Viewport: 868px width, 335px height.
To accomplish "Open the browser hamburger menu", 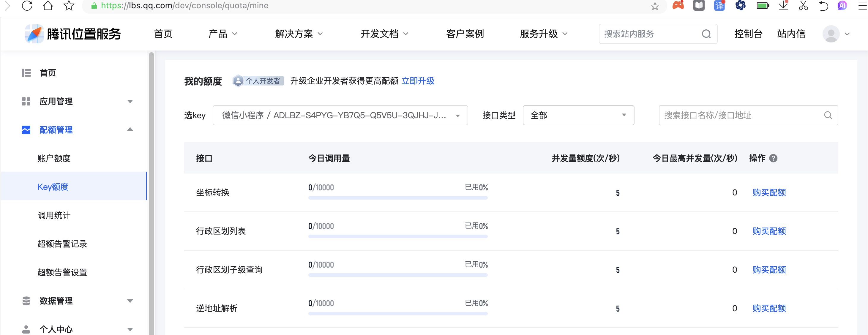I will pos(863,5).
